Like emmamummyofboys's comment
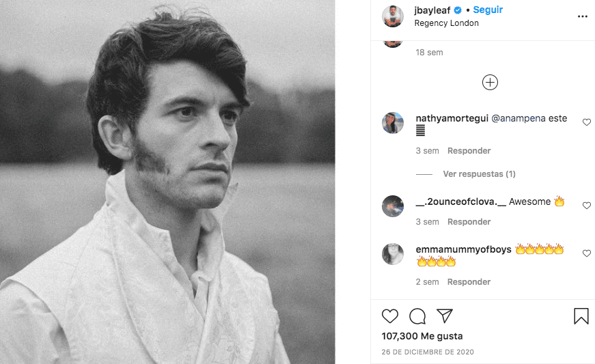 coord(586,253)
